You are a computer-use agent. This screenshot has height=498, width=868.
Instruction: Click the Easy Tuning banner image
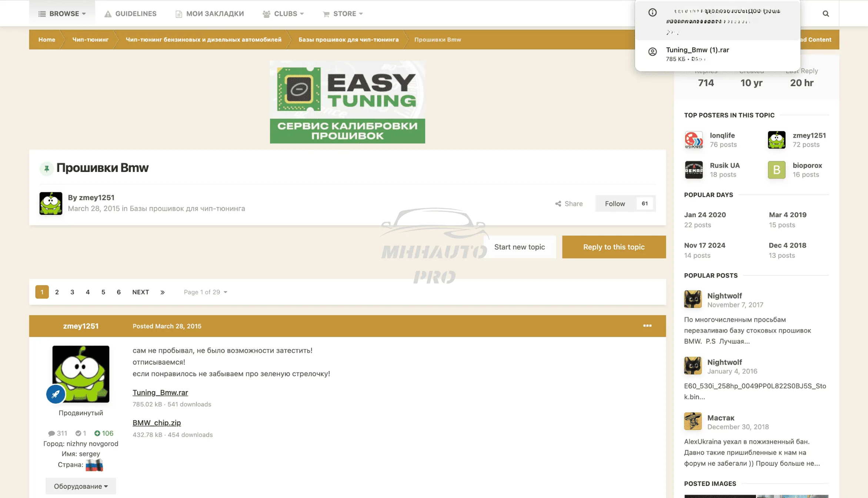347,102
